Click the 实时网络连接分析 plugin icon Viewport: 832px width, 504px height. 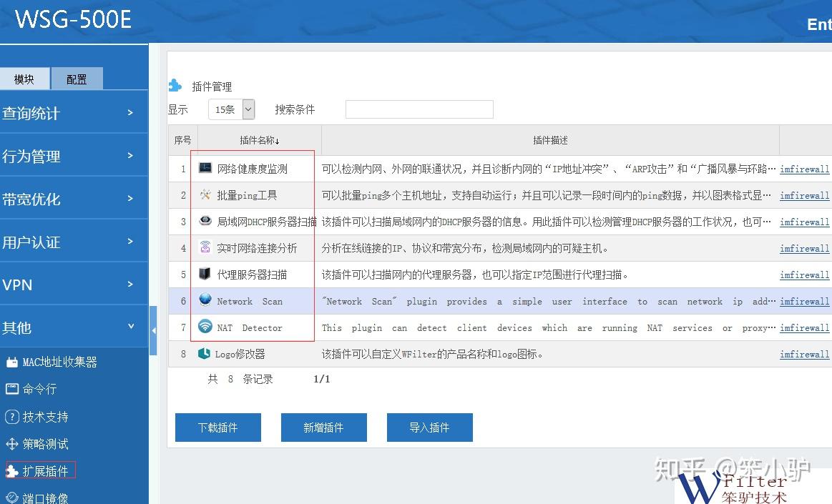point(205,247)
